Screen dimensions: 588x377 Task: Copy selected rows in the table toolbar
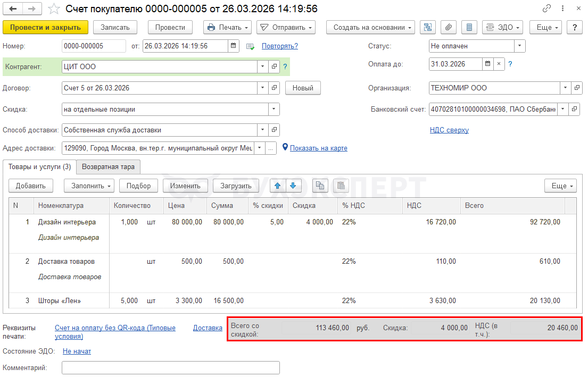[x=320, y=186]
